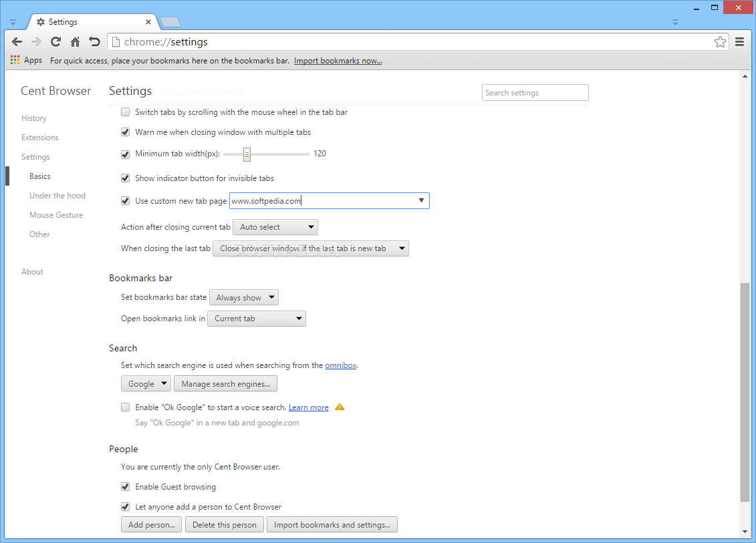This screenshot has height=543, width=756.
Task: Open the Open bookmarks link in dropdown
Action: tap(257, 319)
